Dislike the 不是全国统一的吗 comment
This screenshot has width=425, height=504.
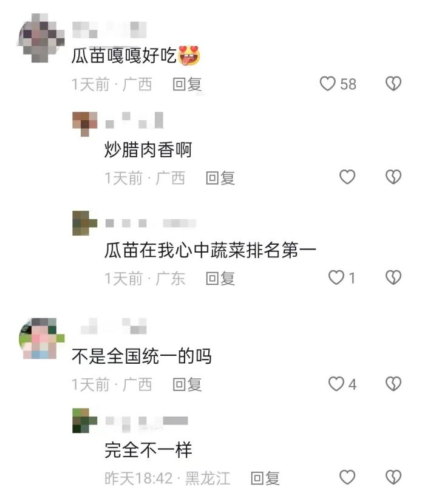[393, 384]
